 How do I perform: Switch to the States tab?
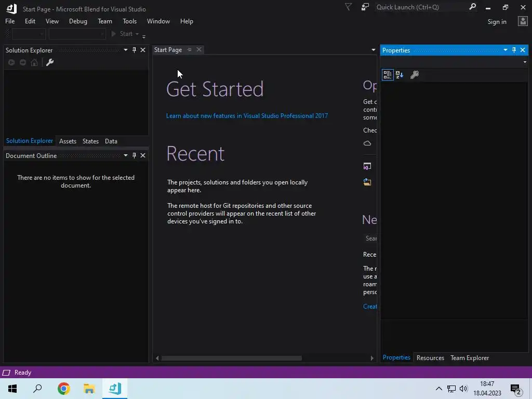pos(90,141)
